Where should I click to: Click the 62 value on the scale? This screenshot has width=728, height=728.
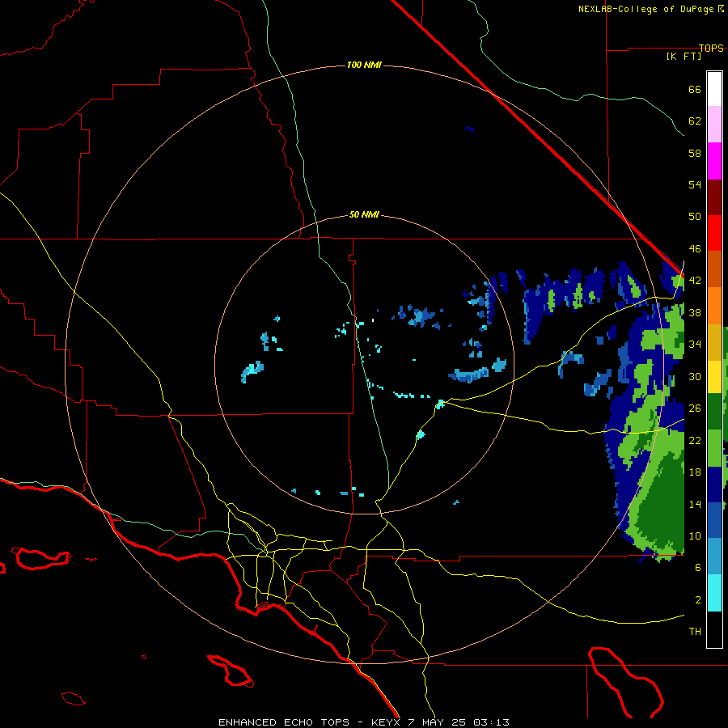click(x=695, y=121)
